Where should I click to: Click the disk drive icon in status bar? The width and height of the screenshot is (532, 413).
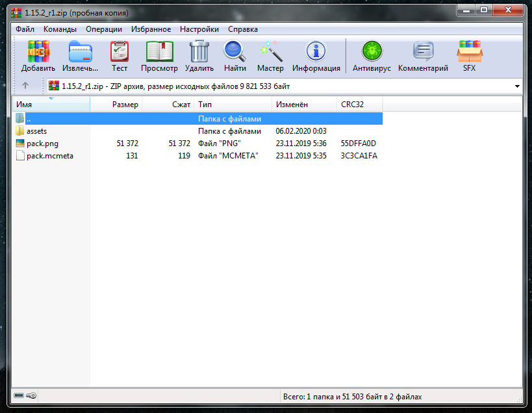(19, 395)
